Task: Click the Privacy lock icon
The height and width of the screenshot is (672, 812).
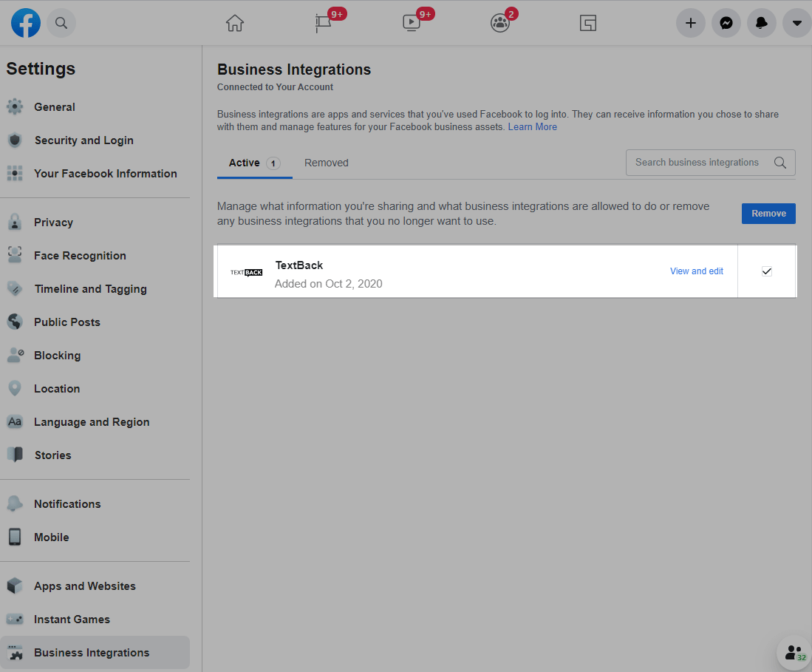Action: pos(15,222)
